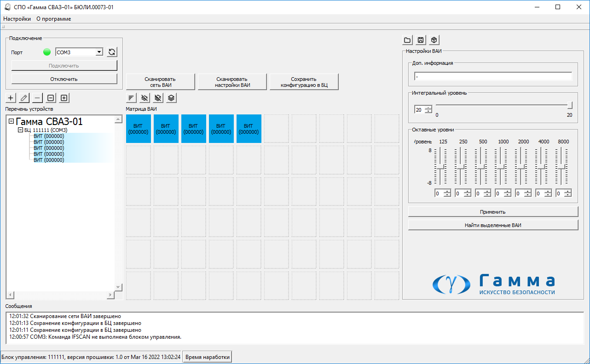Viewport: 590px width, 364px height.
Task: Open the COM3 port dropdown
Action: (99, 52)
